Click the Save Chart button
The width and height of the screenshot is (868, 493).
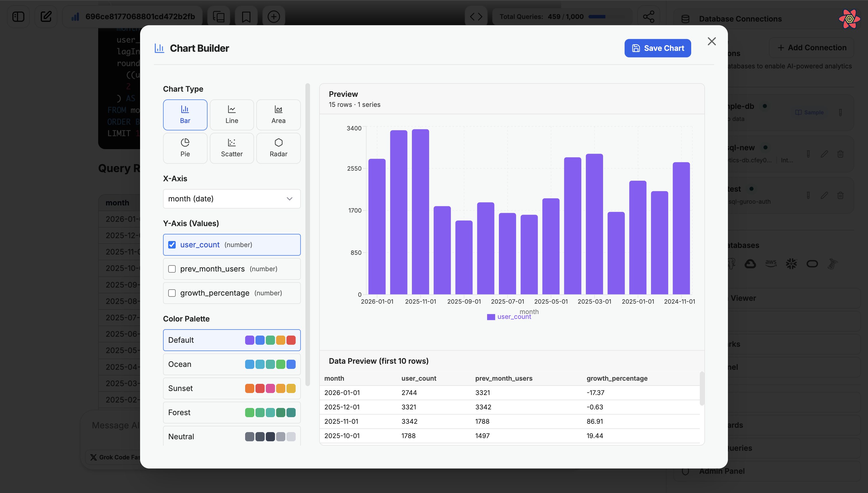(657, 48)
